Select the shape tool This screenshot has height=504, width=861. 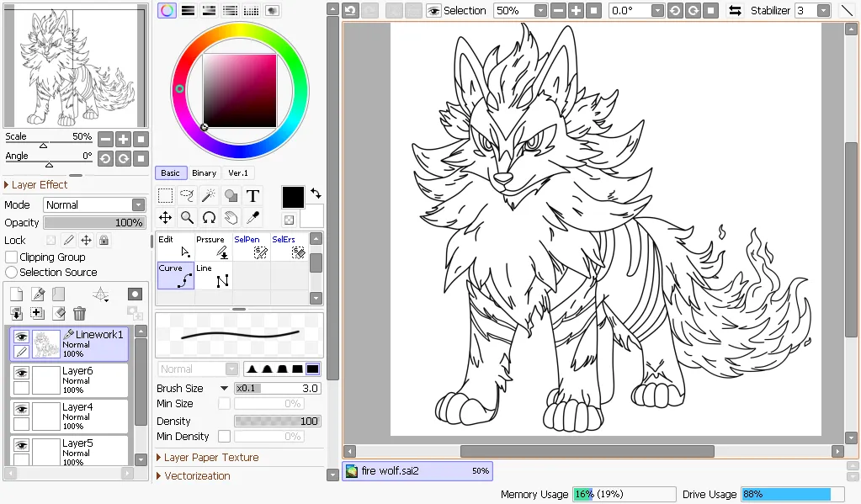231,195
